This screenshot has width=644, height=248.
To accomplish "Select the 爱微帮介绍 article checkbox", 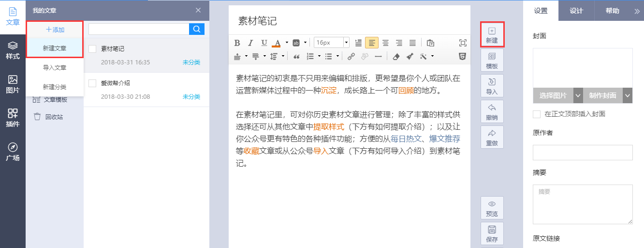I will [x=93, y=83].
